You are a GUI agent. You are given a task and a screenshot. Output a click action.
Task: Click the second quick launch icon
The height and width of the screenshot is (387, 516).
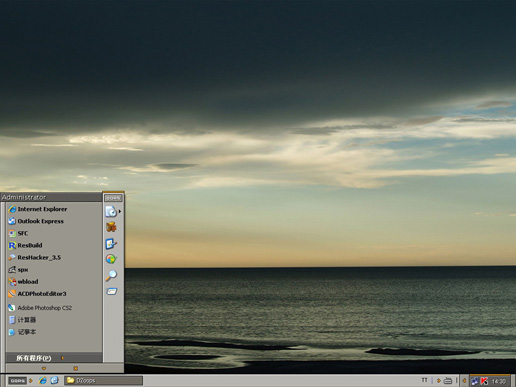coord(54,380)
